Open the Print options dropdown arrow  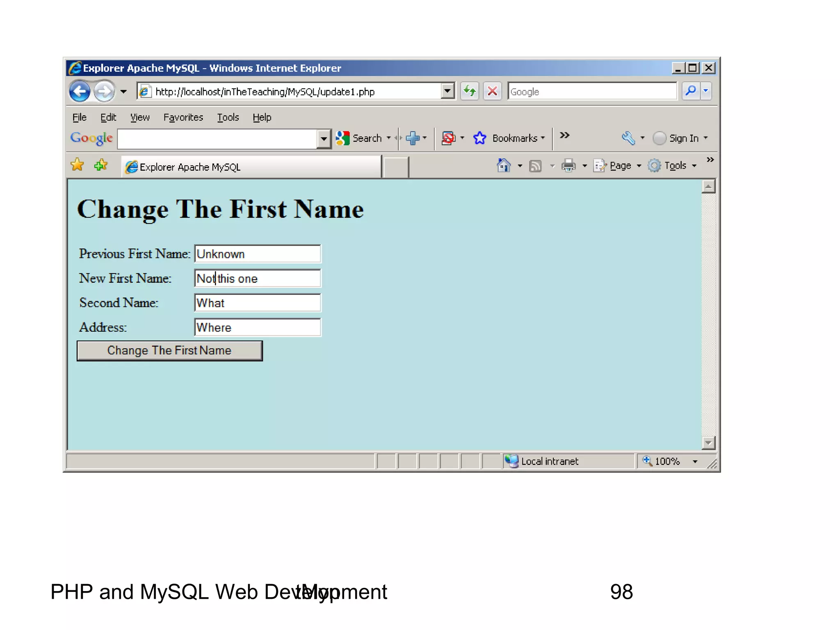[585, 166]
